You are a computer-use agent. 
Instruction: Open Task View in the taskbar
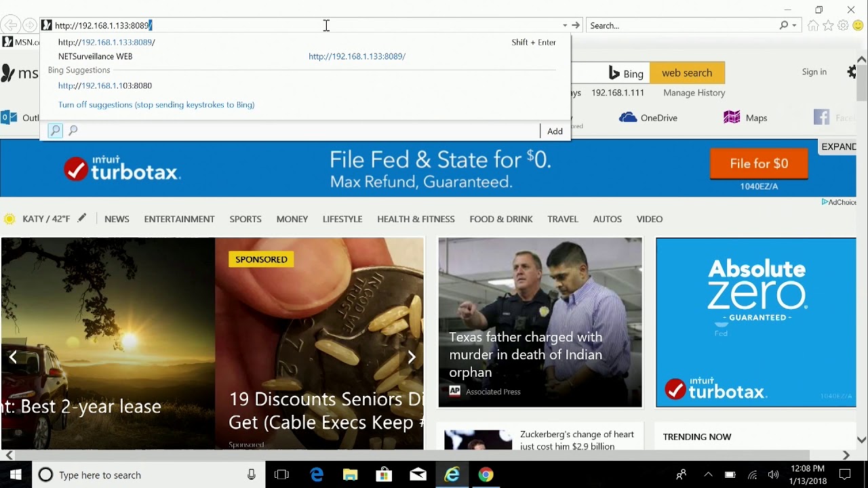coord(281,475)
